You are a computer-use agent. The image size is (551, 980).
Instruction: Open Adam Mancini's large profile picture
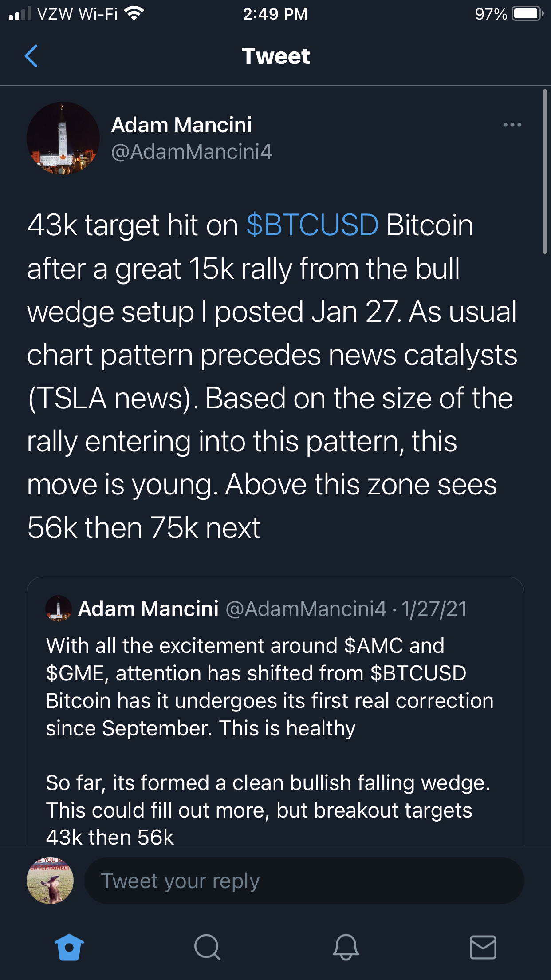[63, 138]
